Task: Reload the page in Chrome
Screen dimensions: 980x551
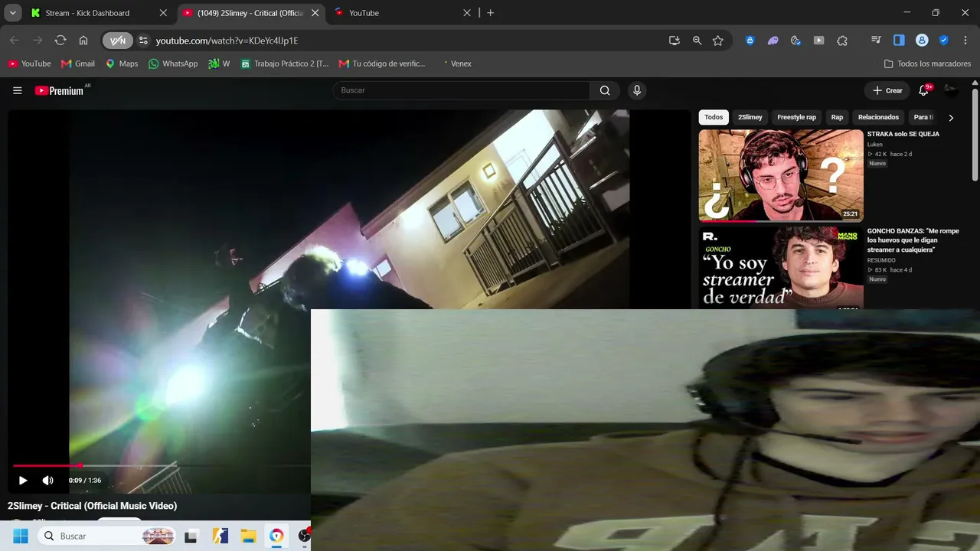Action: point(60,41)
